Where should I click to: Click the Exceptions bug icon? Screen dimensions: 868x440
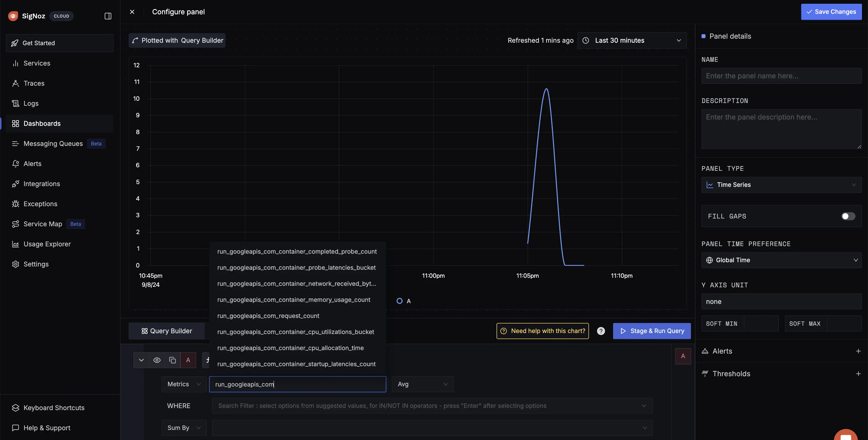[16, 204]
